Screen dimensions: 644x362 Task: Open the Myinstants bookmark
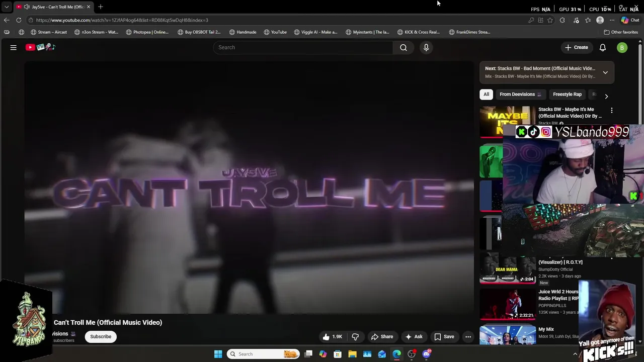click(x=367, y=32)
